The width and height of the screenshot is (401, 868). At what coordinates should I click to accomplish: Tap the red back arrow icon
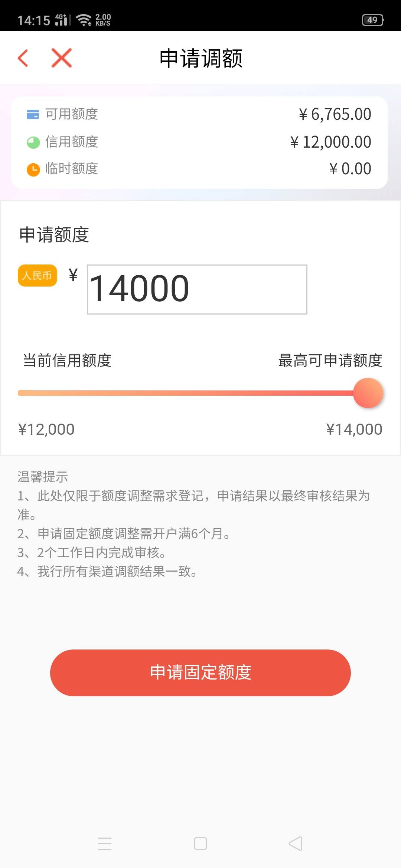23,58
